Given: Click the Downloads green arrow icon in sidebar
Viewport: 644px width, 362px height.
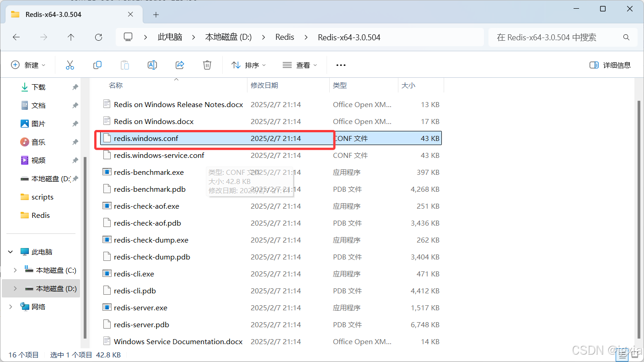Looking at the screenshot, I should click(25, 87).
